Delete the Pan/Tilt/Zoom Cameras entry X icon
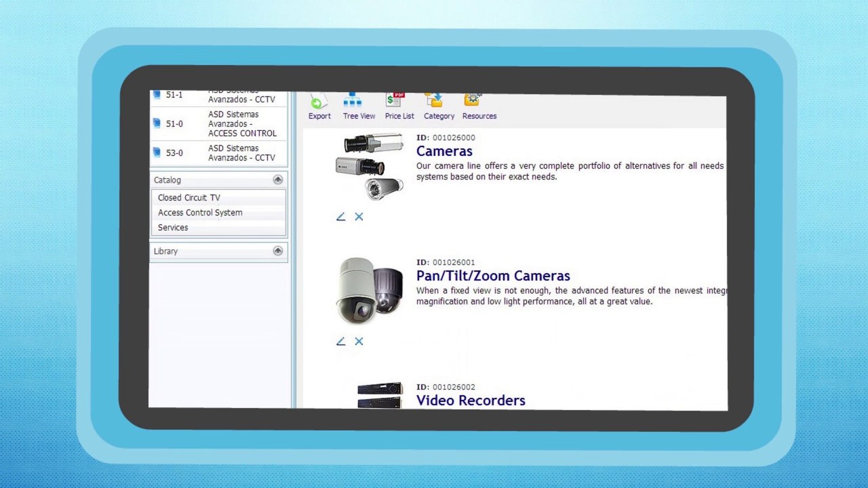The width and height of the screenshot is (868, 488). [359, 342]
